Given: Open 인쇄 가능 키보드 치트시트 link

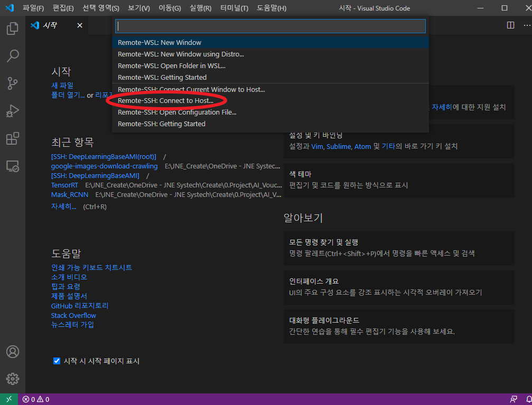Looking at the screenshot, I should (91, 268).
